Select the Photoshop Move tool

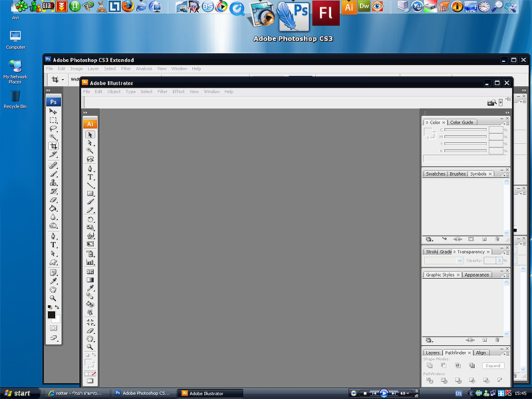click(53, 111)
